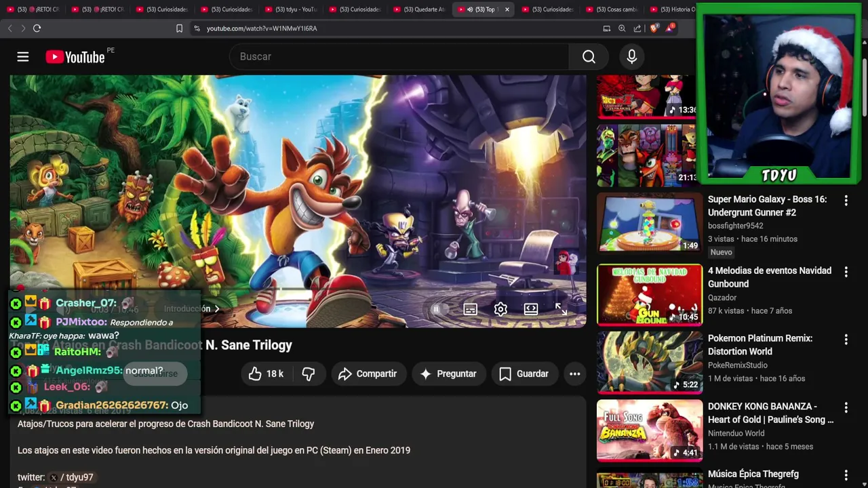This screenshot has height=488, width=868.
Task: Toggle subtitles in the video player
Action: coord(470,309)
